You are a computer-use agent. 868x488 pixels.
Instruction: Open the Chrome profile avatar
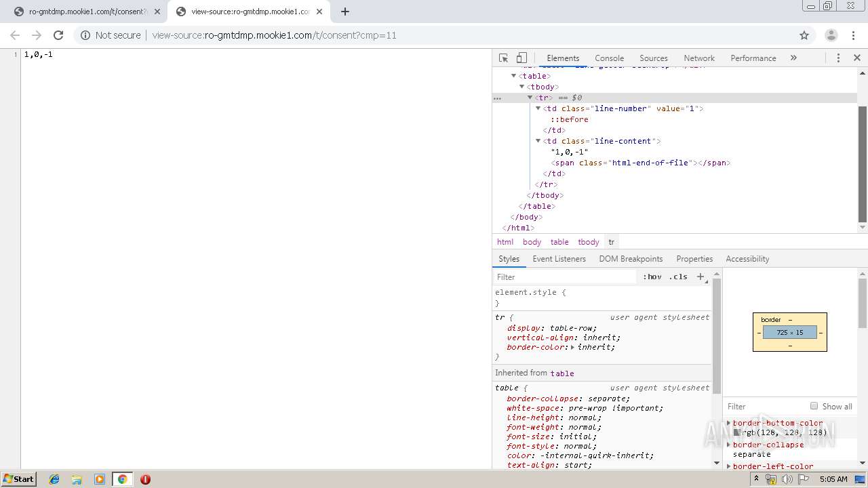tap(831, 35)
